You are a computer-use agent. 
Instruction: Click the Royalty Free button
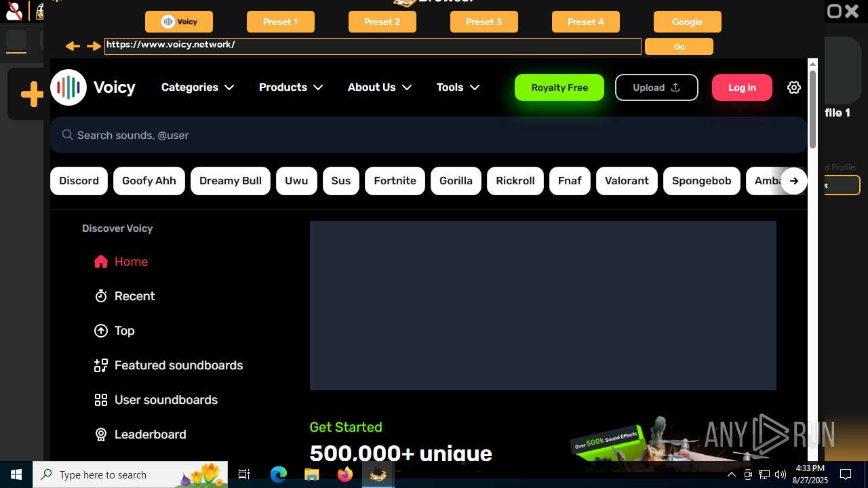tap(559, 87)
